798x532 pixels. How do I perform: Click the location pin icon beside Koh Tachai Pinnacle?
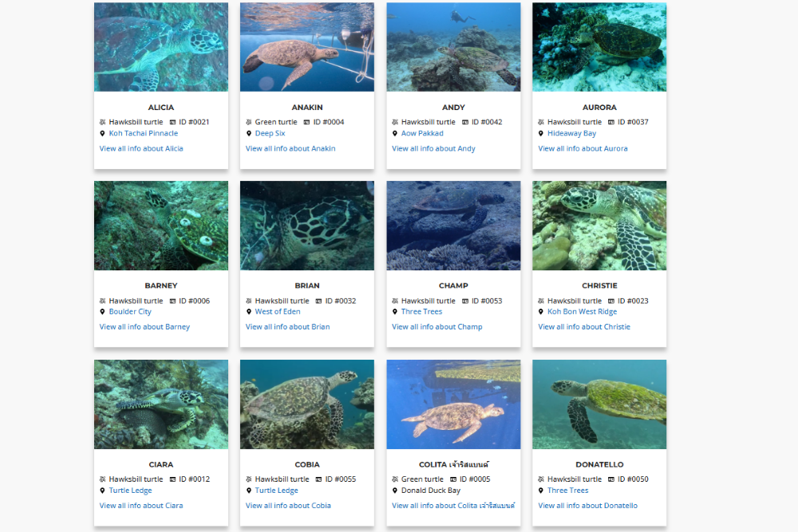102,133
